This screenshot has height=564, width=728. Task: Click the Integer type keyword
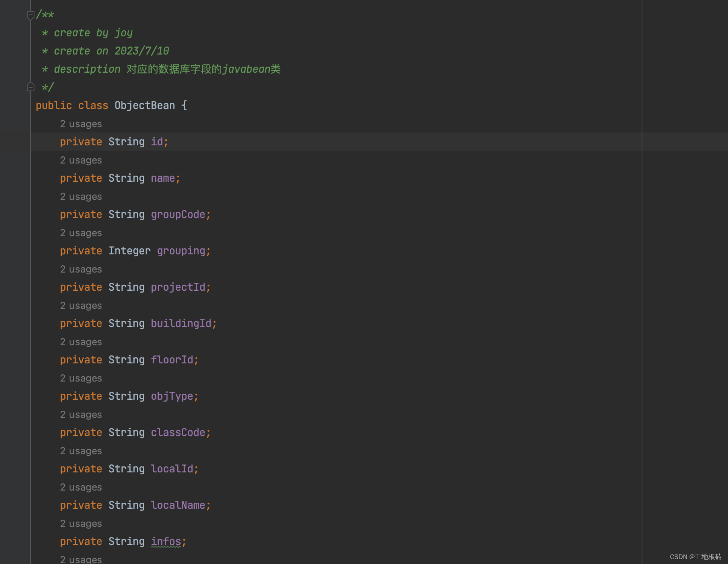coord(130,251)
